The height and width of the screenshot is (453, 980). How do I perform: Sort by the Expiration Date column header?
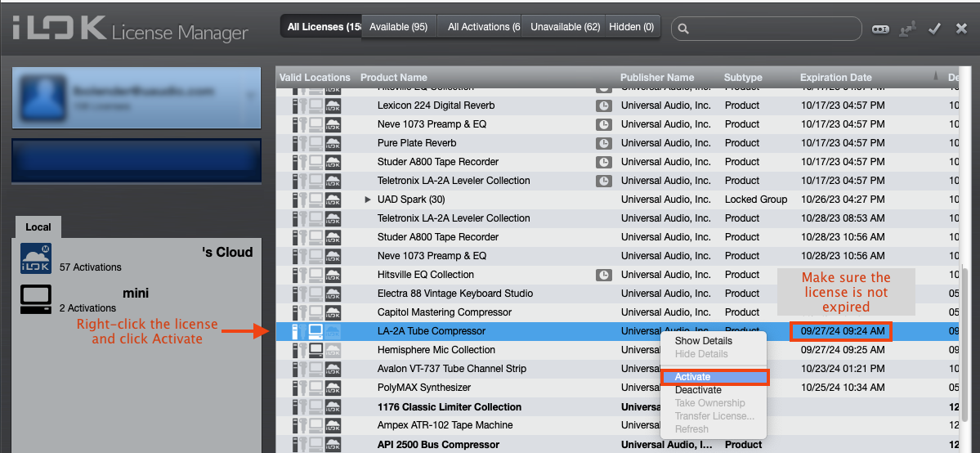click(x=835, y=78)
